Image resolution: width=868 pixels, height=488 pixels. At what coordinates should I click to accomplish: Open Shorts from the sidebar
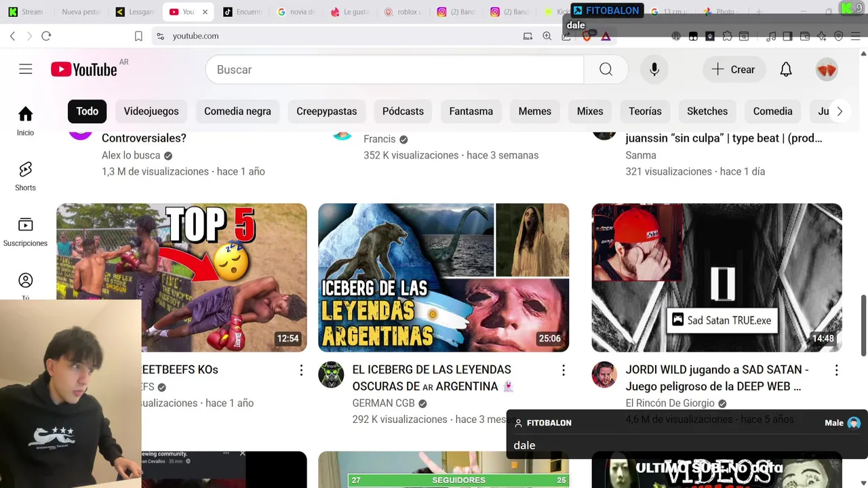point(25,176)
